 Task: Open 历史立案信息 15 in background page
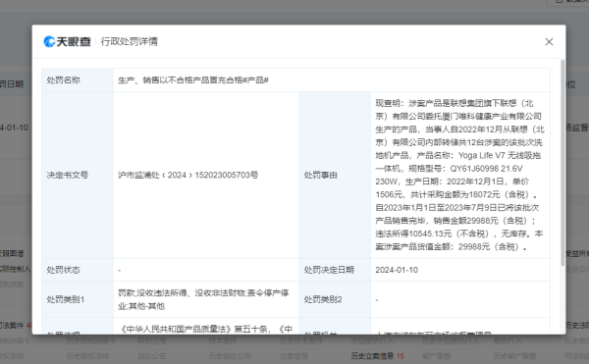pos(378,356)
